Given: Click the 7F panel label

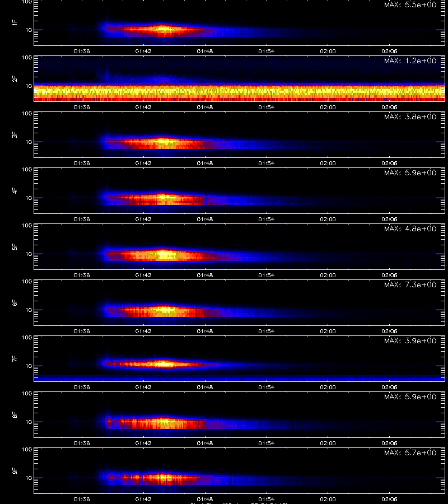Looking at the screenshot, I should click(15, 358).
